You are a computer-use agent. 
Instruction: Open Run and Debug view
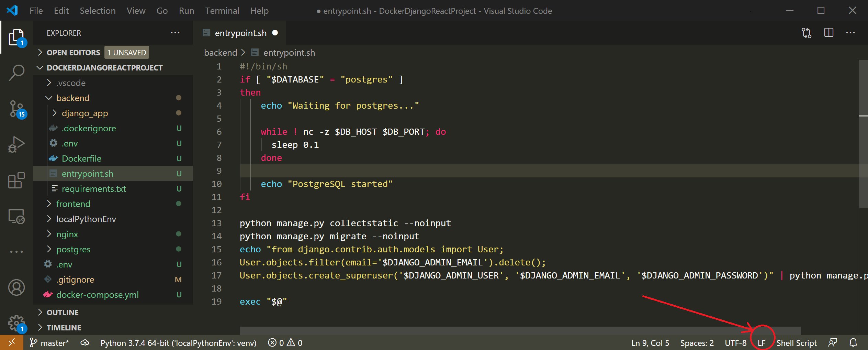click(16, 144)
